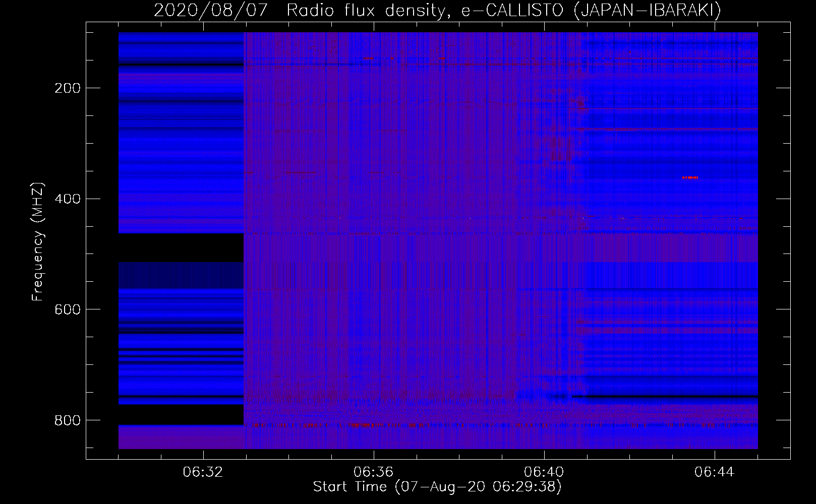Click the 200 frequency tick label
The height and width of the screenshot is (504, 816).
click(x=68, y=88)
